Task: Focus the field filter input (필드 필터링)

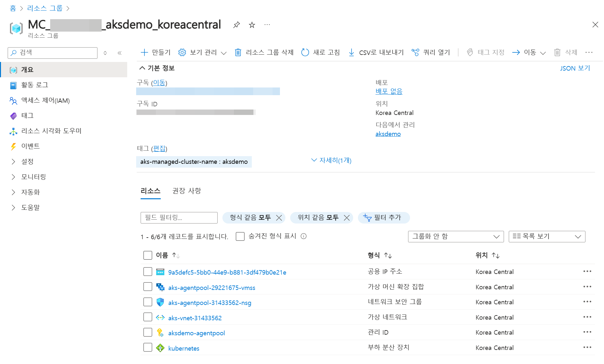Action: pyautogui.click(x=179, y=218)
